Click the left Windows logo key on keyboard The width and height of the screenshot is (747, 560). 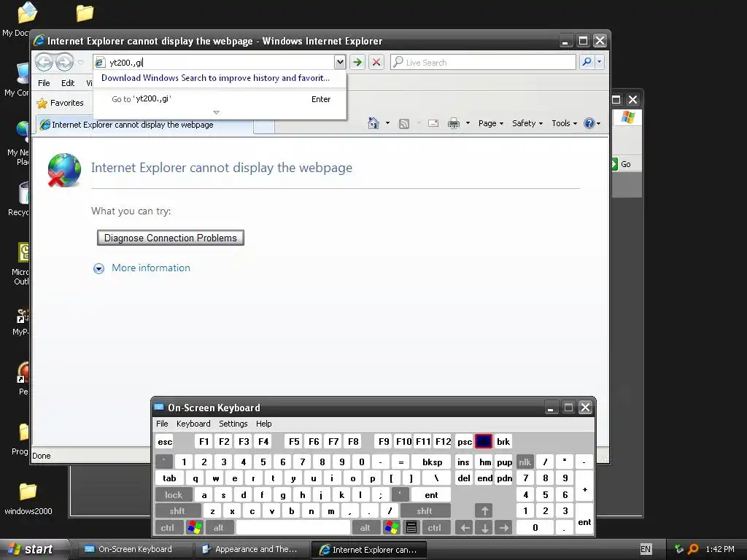(194, 528)
